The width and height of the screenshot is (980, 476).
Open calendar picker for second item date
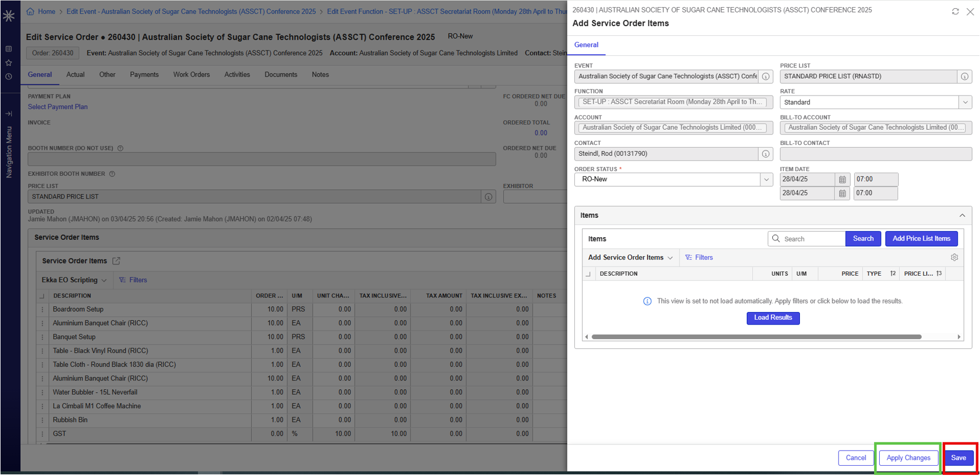pos(842,193)
